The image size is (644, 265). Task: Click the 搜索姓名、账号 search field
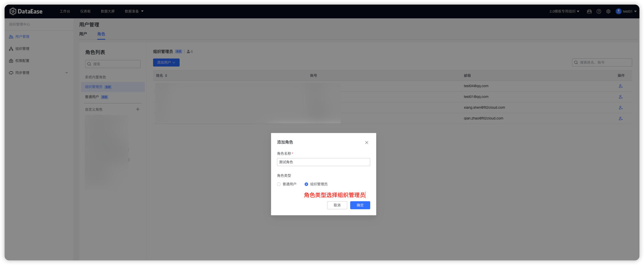(602, 62)
